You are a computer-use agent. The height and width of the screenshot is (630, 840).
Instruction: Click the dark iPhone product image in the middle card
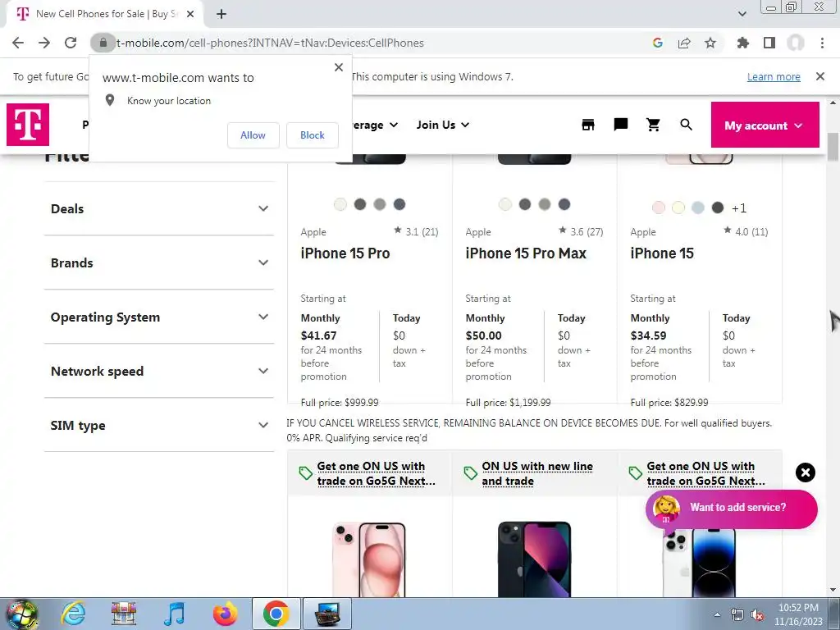(534, 559)
